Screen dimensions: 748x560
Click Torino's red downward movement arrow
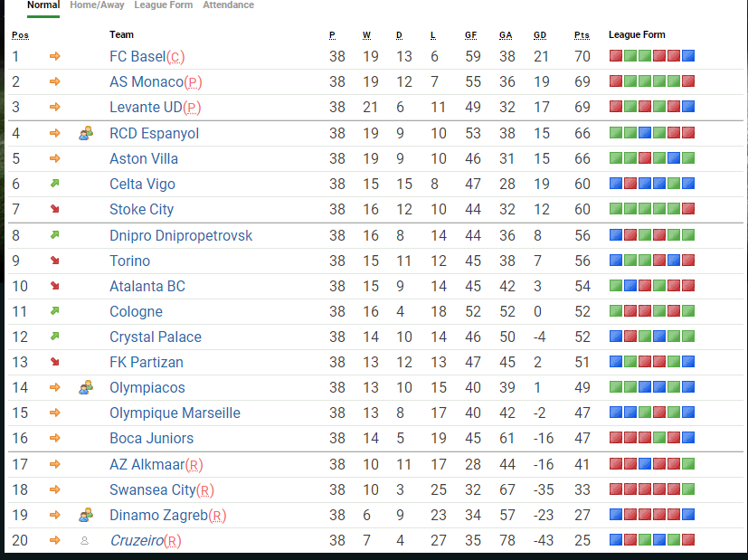point(55,261)
